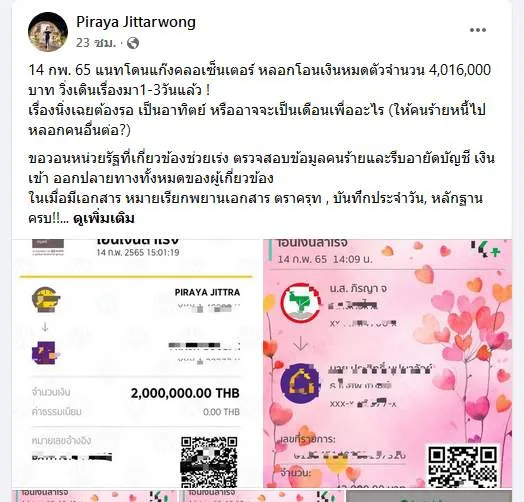
Task: Open the pink hearts transfer slip image
Action: pos(388,363)
